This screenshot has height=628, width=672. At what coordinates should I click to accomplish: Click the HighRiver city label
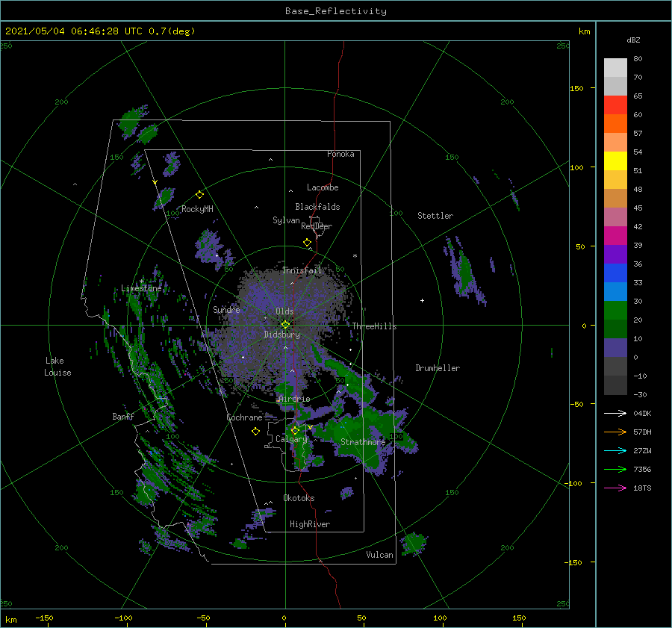tap(310, 524)
